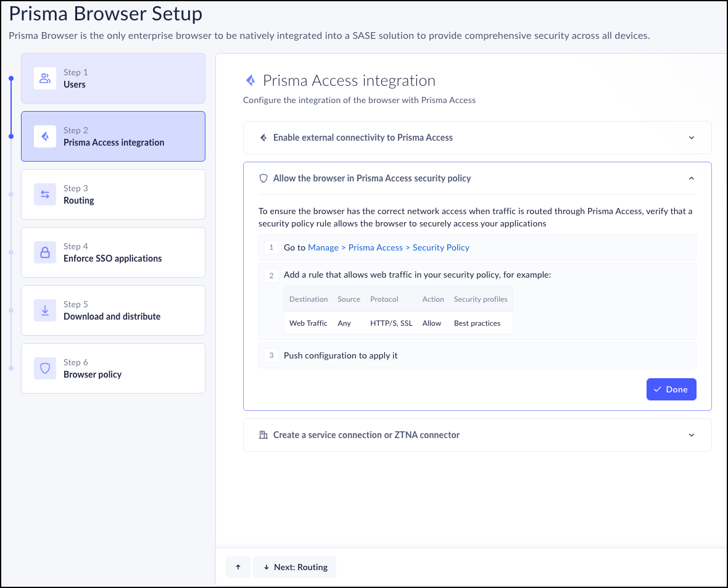Expand the service connection or ZTNA chevron
The image size is (728, 588).
[x=692, y=435]
